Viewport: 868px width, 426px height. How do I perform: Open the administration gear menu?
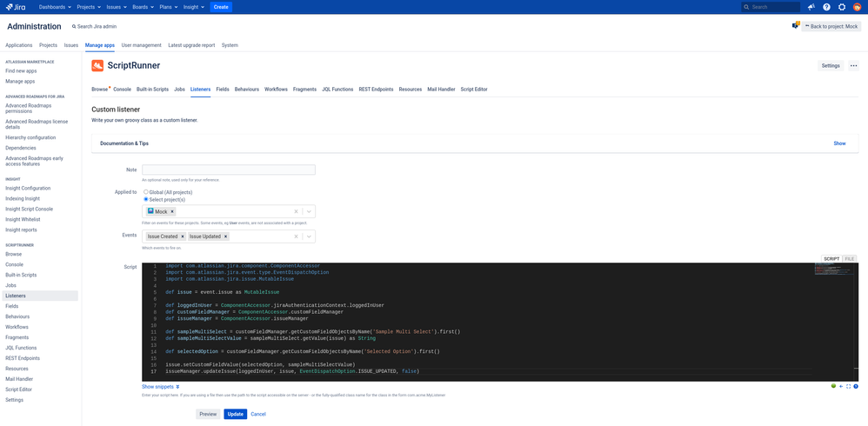pyautogui.click(x=842, y=7)
